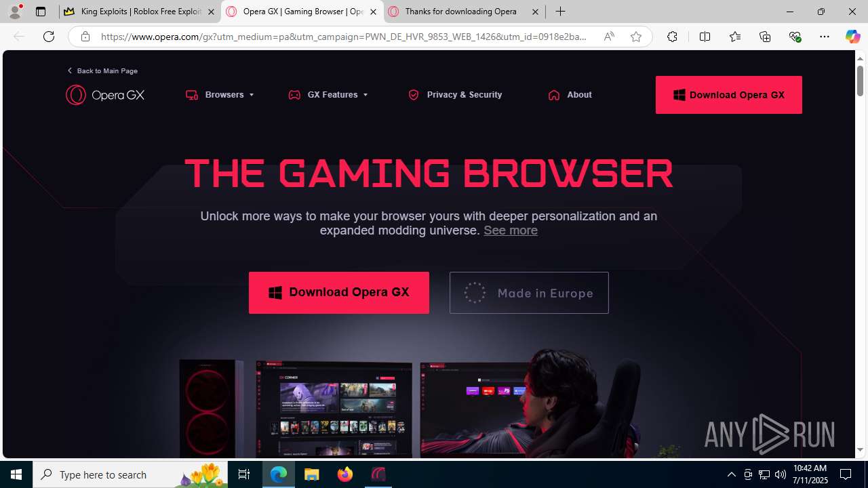Screen dimensions: 868x488
Task: Close the Thanks for downloading Opera tab
Action: tap(535, 12)
